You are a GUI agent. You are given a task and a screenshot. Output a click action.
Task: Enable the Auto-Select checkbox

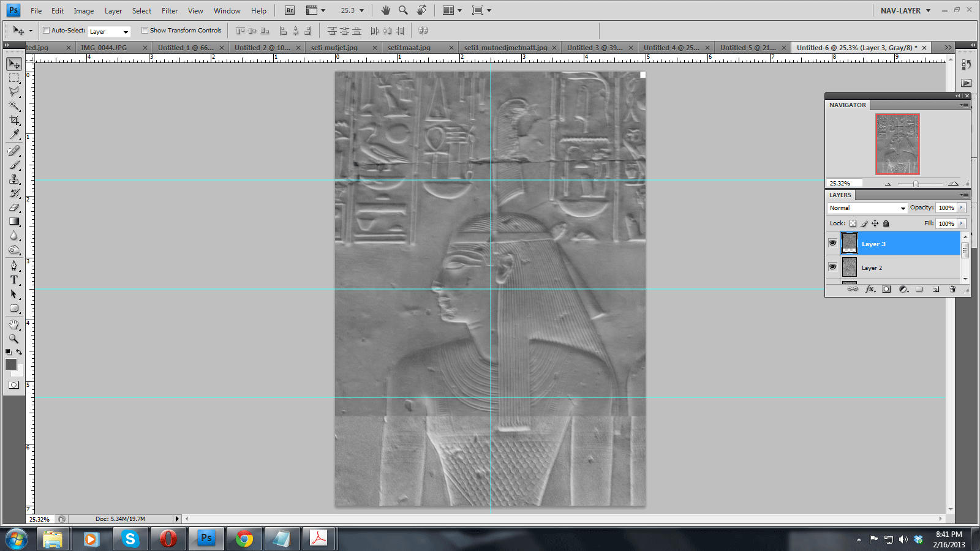(46, 31)
